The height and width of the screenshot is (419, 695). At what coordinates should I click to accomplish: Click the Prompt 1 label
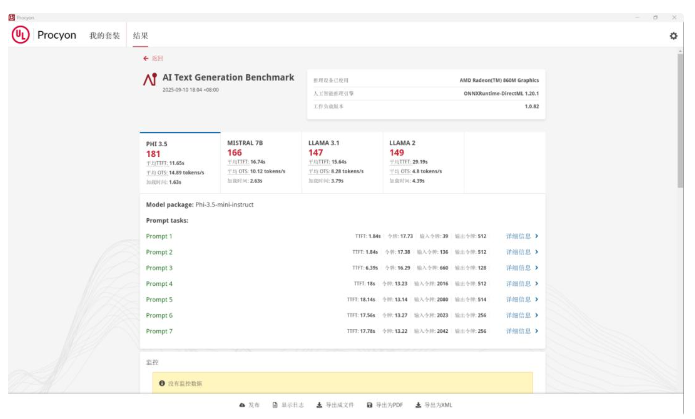tap(159, 236)
